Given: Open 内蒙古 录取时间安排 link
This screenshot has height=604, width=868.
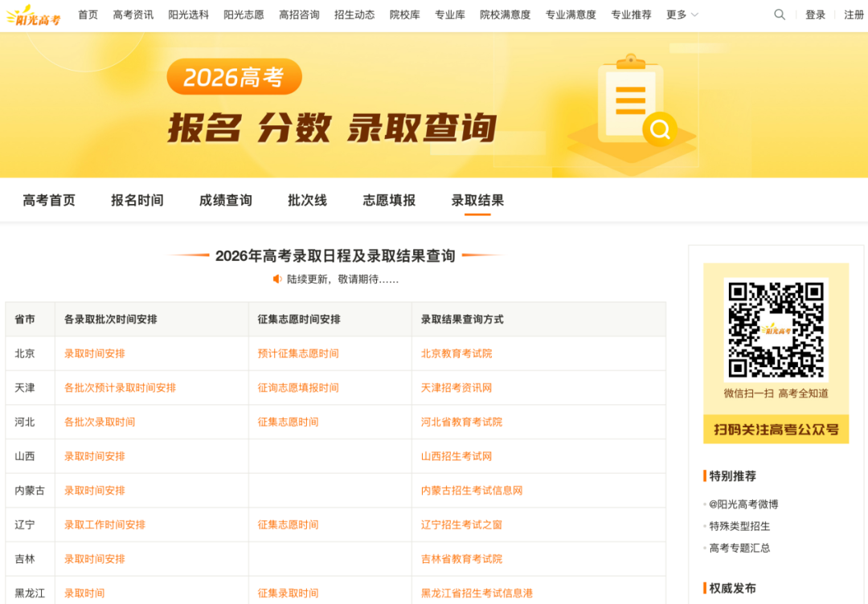Looking at the screenshot, I should pos(95,491).
